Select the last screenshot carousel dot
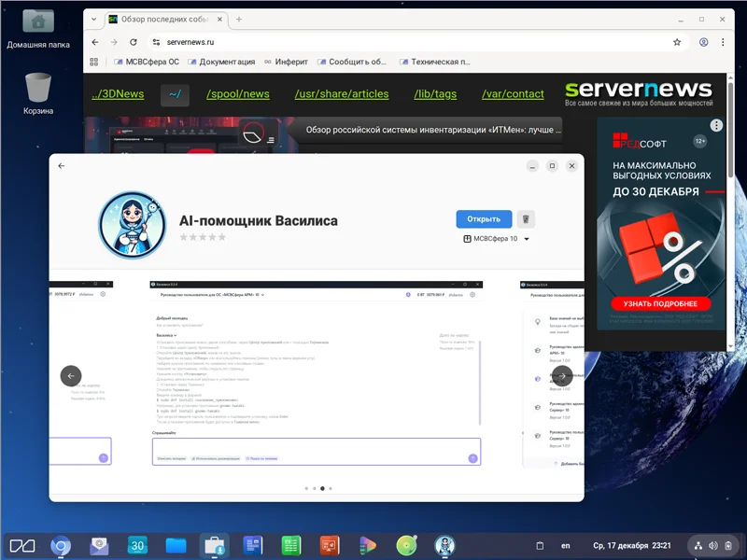 point(331,488)
